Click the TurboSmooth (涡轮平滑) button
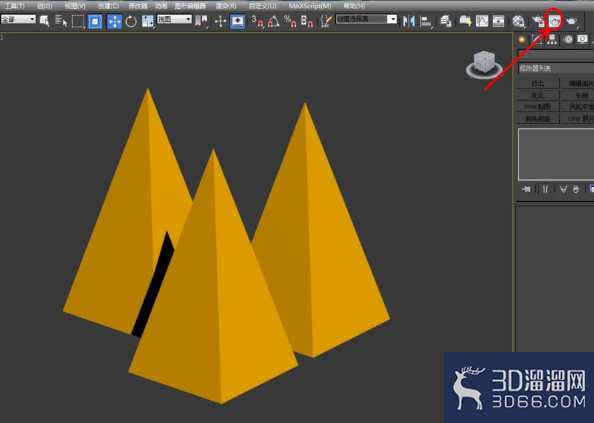594x423 pixels. tap(577, 107)
